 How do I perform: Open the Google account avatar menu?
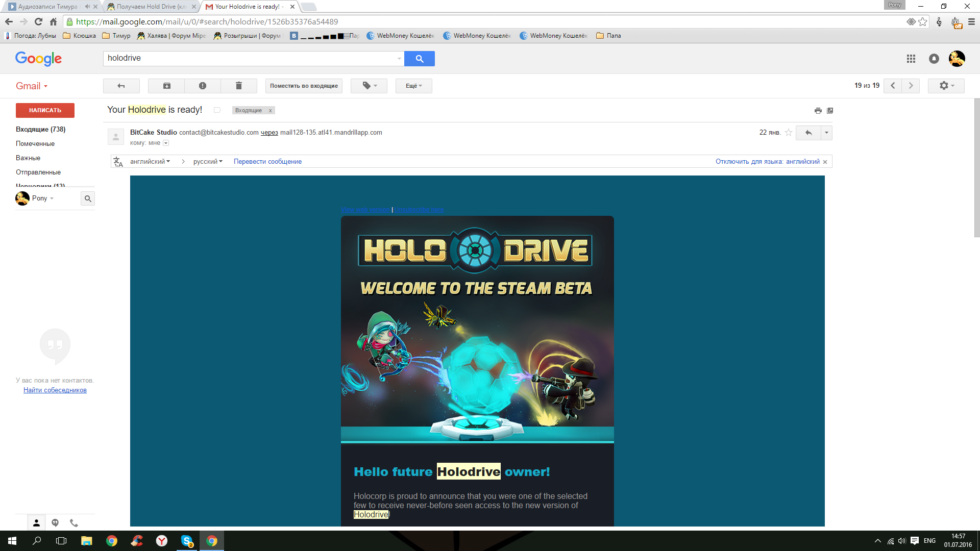click(957, 59)
